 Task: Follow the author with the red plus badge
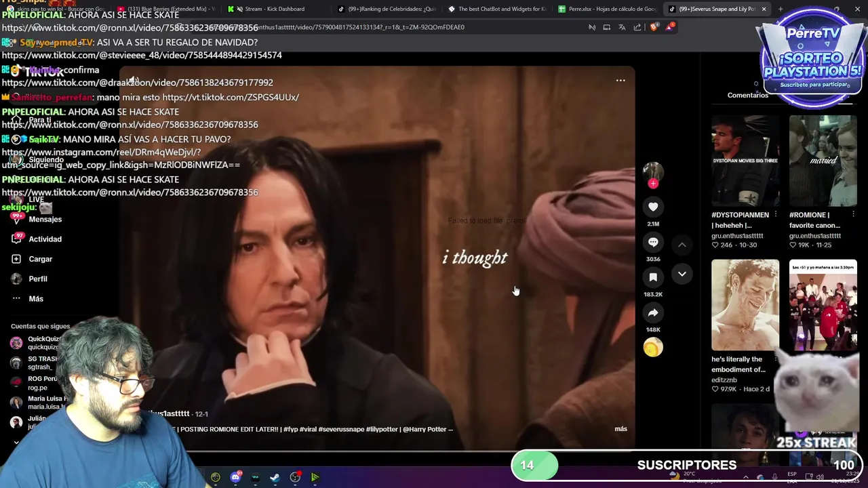pyautogui.click(x=653, y=184)
